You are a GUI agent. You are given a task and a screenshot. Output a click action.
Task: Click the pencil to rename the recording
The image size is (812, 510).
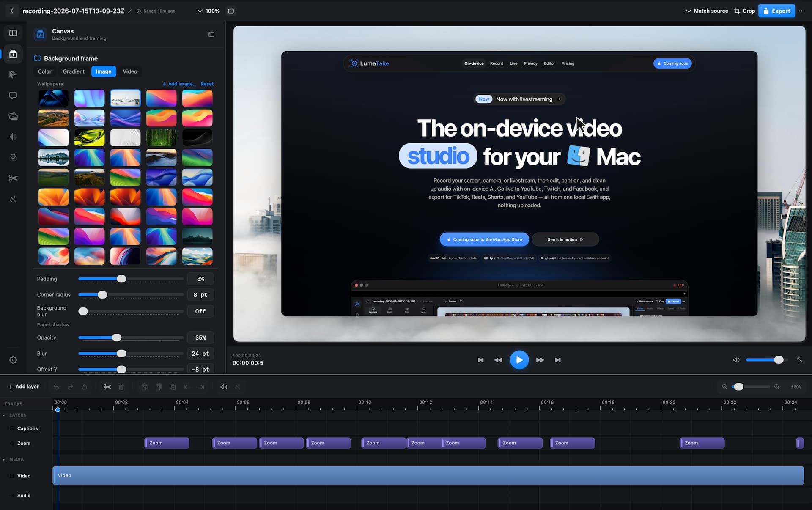130,11
